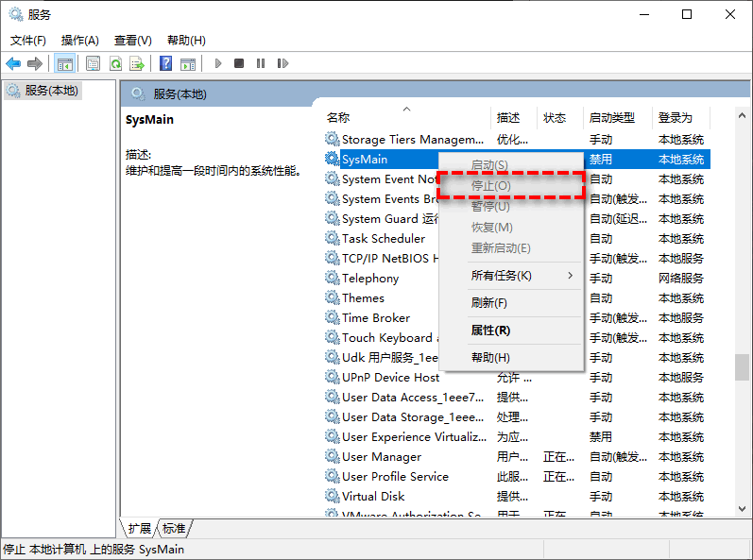Click the export list toolbar icon
Image resolution: width=753 pixels, height=560 pixels.
click(137, 63)
